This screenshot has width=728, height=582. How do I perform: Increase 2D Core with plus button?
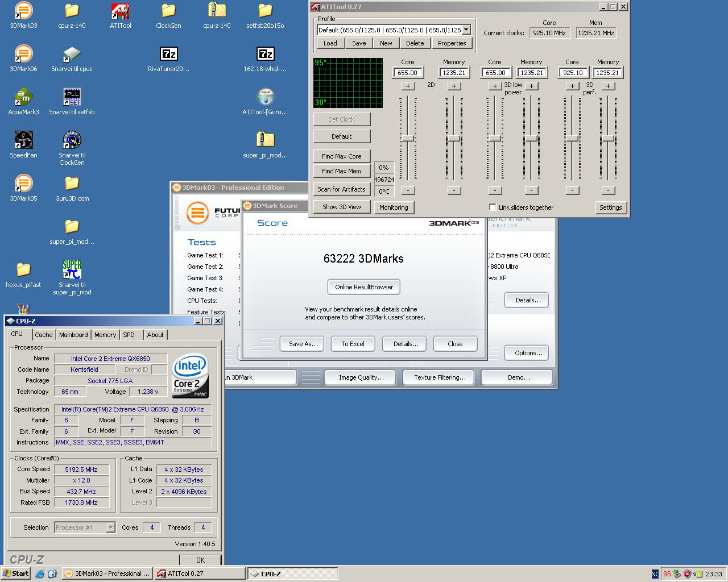click(408, 86)
